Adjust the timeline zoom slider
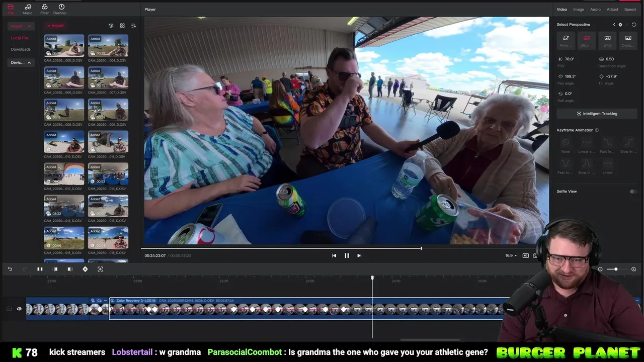The image size is (644, 362). [616, 269]
